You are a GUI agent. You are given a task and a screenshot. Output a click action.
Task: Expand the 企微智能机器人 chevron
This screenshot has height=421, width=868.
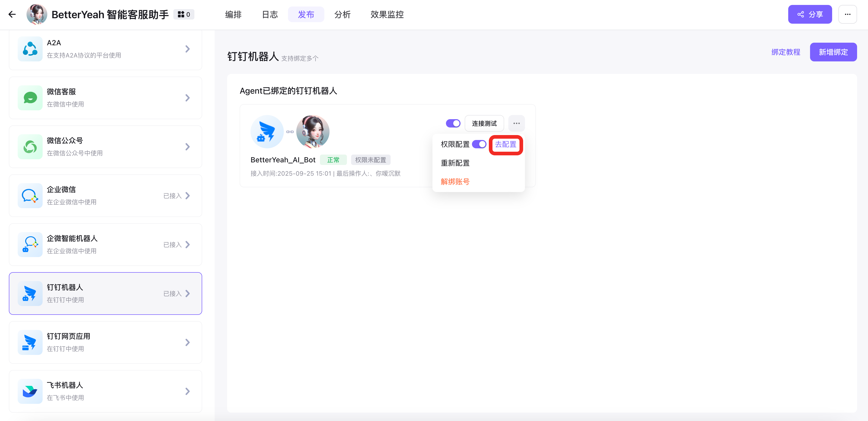tap(188, 245)
